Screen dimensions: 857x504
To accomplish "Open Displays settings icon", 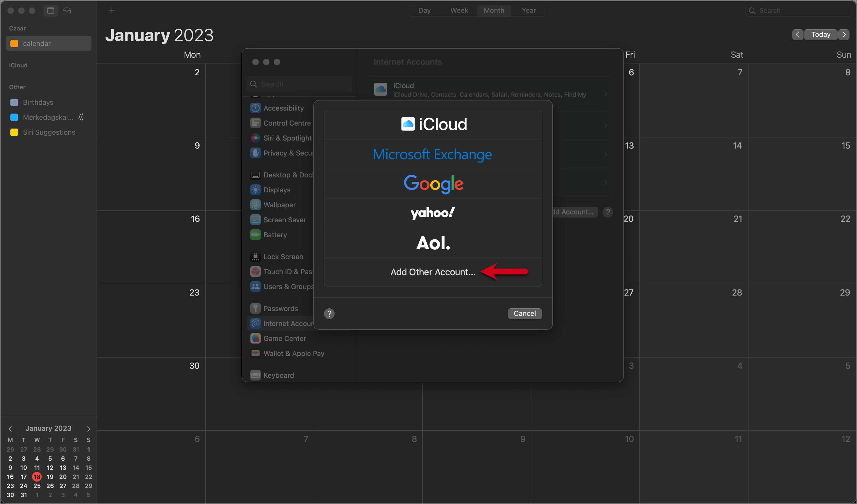I will 255,190.
